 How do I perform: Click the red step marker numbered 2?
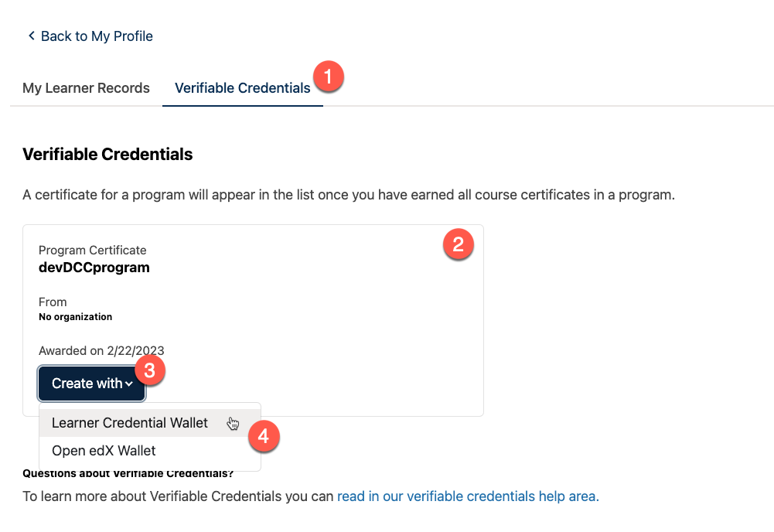(x=459, y=244)
